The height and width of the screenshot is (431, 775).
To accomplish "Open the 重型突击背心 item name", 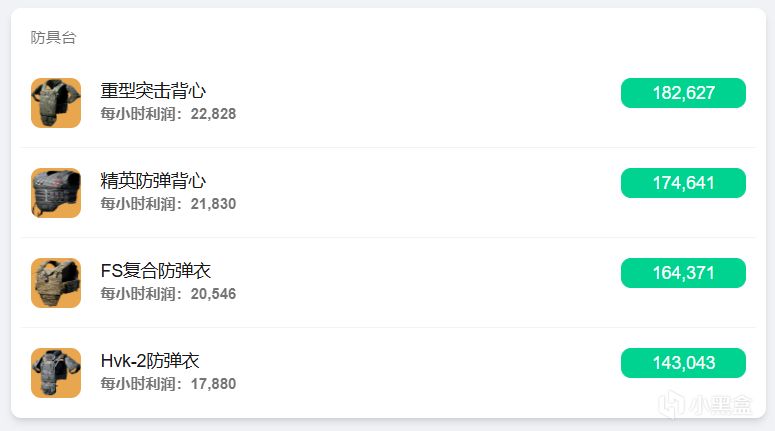I will (153, 91).
